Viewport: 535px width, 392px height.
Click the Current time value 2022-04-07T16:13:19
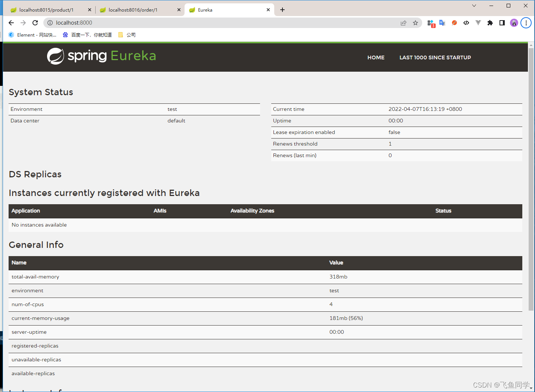[x=425, y=109]
